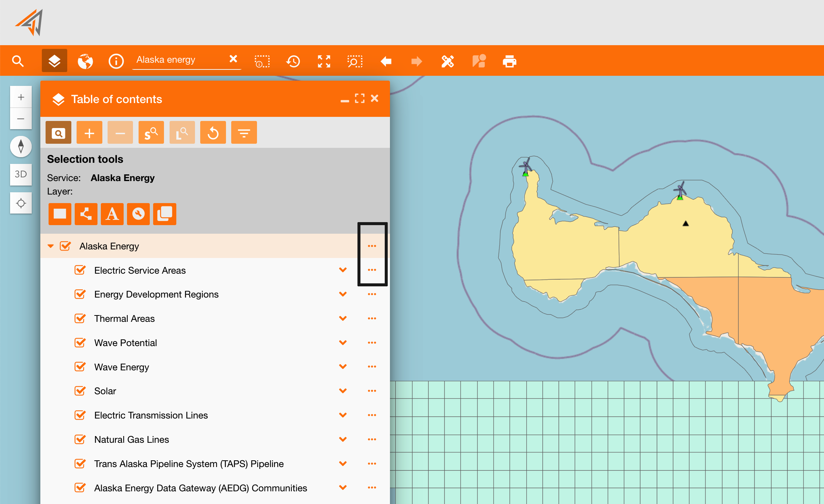Go to previous map extent arrow

click(386, 61)
